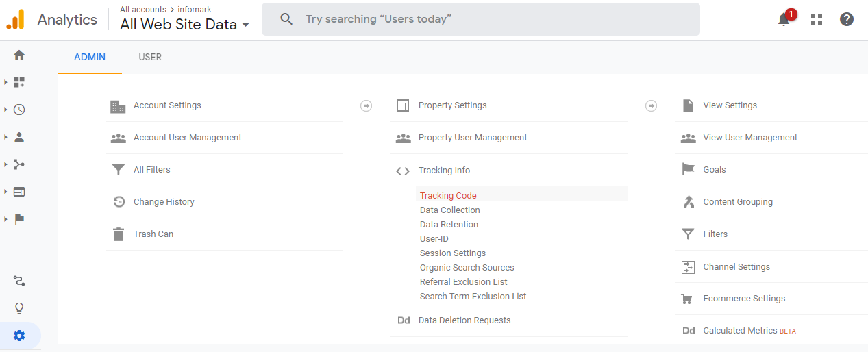Expand the Customization sidebar section arrow
This screenshot has height=352, width=868.
tap(5, 82)
